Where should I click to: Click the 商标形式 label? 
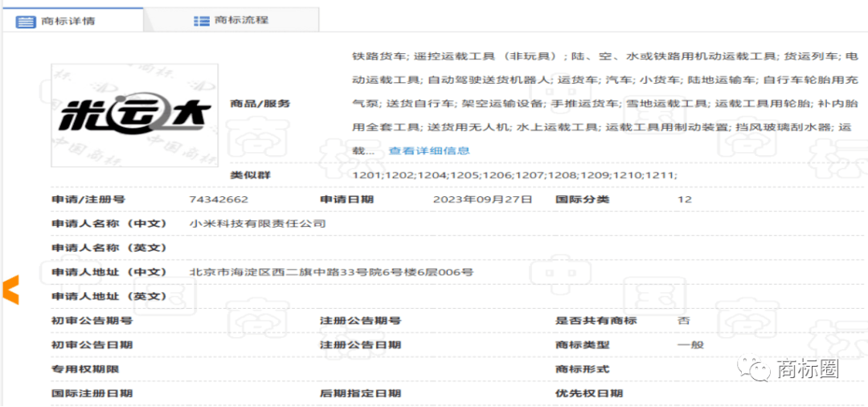[583, 369]
